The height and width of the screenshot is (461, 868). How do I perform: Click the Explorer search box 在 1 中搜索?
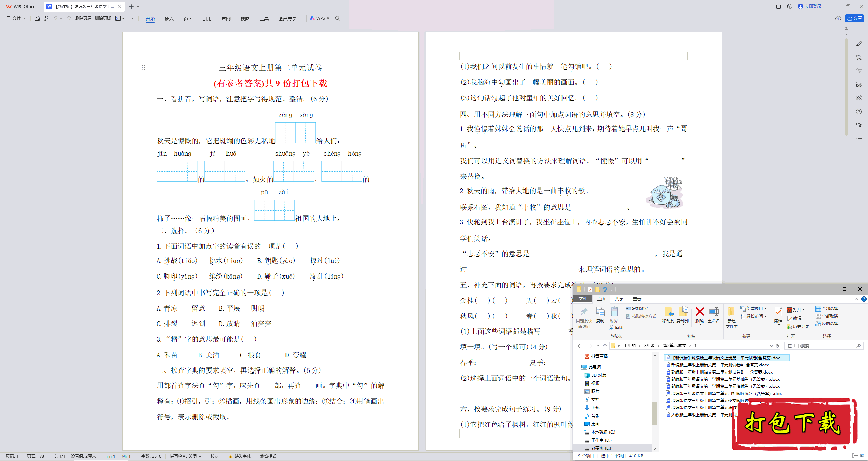click(x=824, y=346)
